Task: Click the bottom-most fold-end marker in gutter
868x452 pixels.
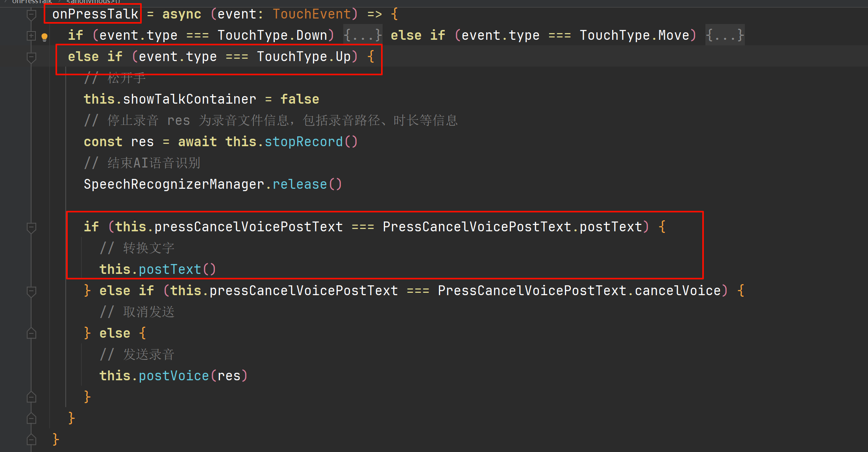Action: click(x=31, y=439)
